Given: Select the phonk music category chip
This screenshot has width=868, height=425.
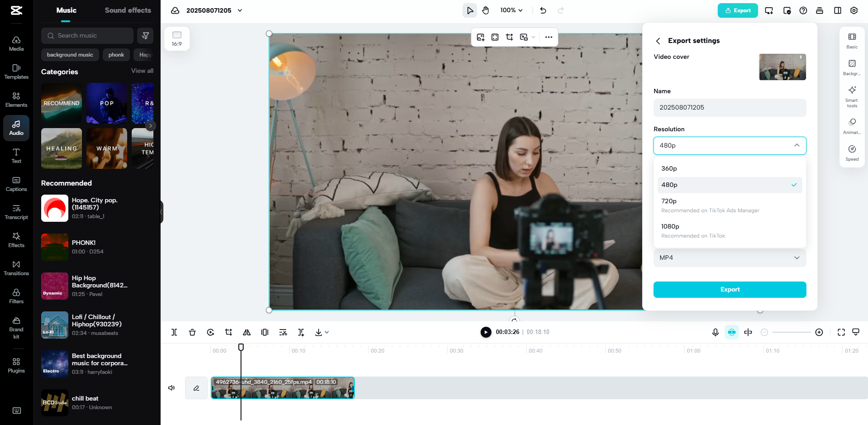Looking at the screenshot, I should [x=116, y=55].
